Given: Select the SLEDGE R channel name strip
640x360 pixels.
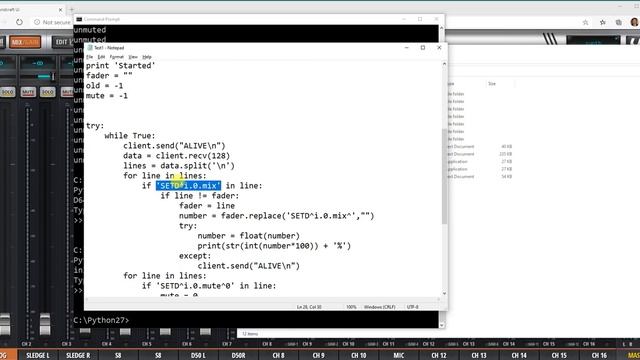Looking at the screenshot, I should tap(78, 356).
